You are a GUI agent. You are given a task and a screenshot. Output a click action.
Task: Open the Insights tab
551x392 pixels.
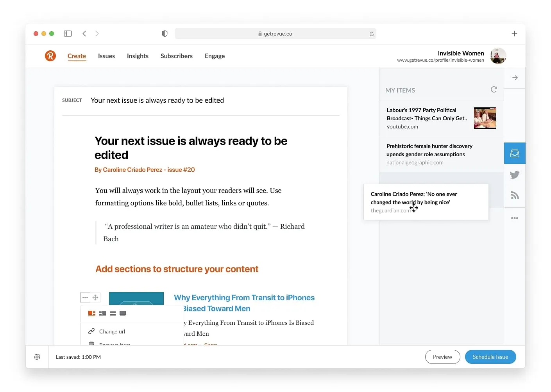138,56
